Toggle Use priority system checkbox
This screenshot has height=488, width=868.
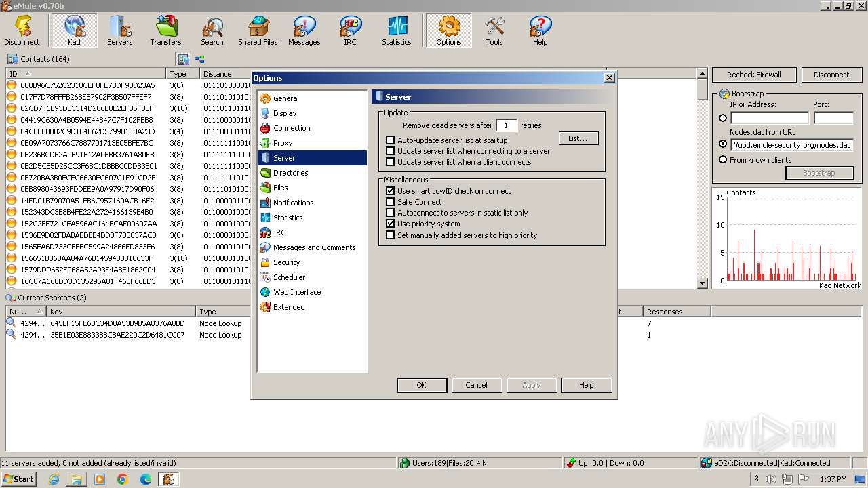point(390,224)
